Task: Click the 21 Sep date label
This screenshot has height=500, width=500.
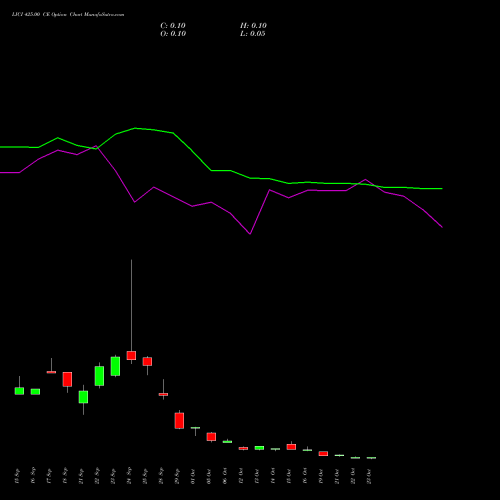Action: pyautogui.click(x=81, y=476)
